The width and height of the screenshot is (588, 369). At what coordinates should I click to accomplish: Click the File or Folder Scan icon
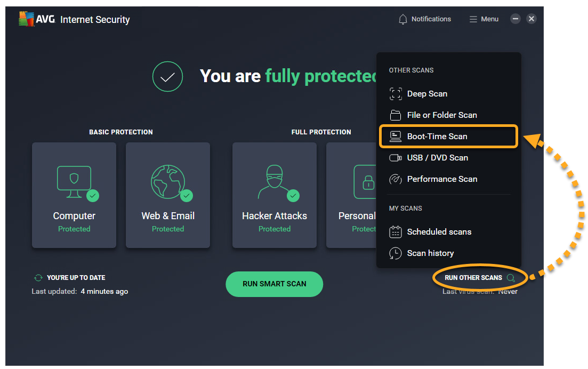(x=396, y=115)
